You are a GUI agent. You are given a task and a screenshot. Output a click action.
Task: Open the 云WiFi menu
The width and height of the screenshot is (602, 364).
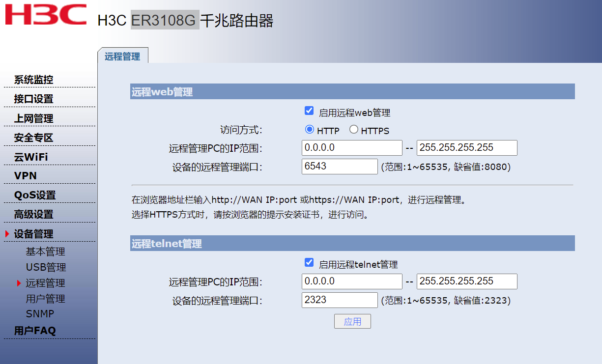(x=31, y=157)
